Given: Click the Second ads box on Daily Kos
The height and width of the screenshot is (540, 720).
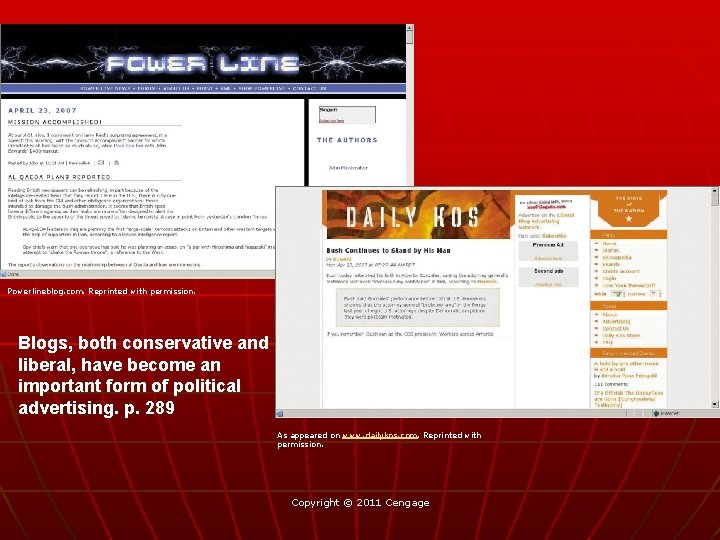Looking at the screenshot, I should click(x=549, y=277).
